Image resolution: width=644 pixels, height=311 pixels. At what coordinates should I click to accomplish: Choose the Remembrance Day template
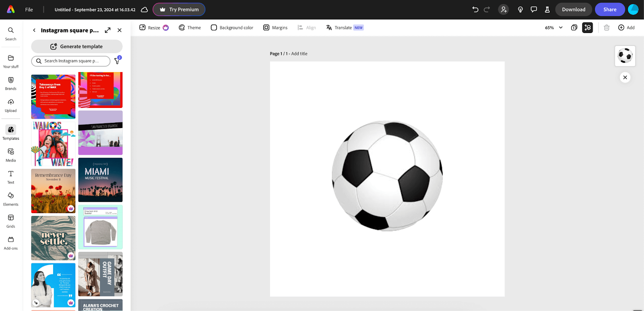[x=53, y=191]
